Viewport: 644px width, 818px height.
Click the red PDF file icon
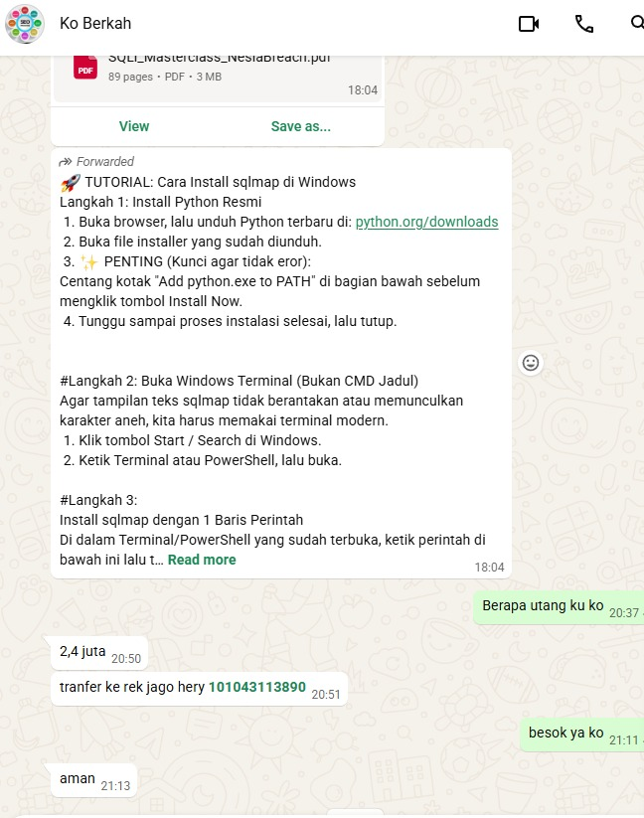coord(85,68)
